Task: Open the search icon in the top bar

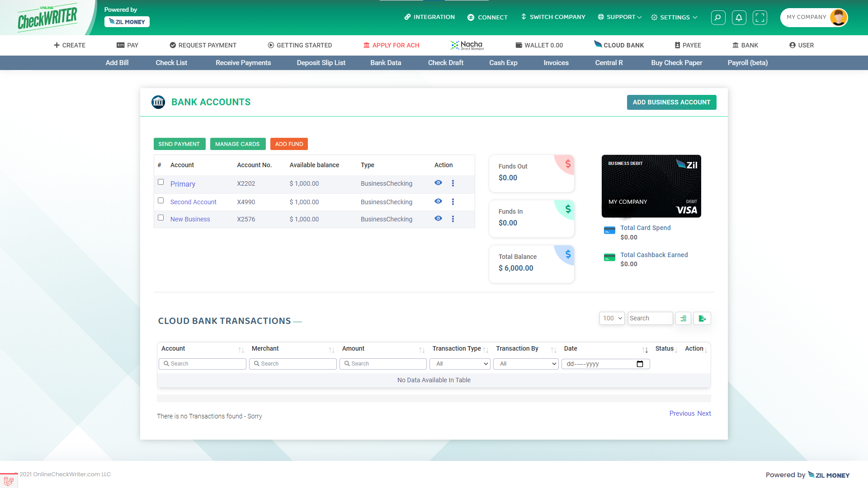Action: click(718, 18)
